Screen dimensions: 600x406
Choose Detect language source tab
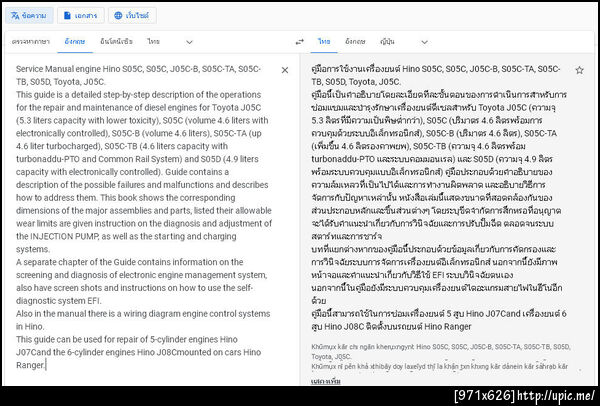point(31,42)
